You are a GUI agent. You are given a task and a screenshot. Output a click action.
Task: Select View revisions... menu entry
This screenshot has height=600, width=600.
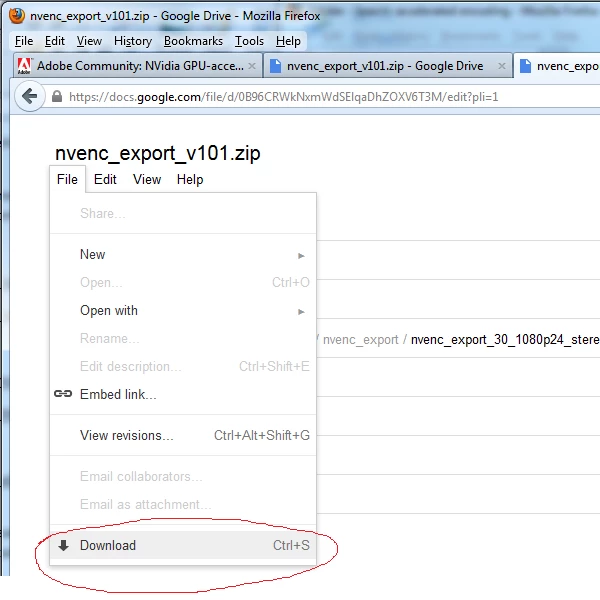click(x=183, y=435)
